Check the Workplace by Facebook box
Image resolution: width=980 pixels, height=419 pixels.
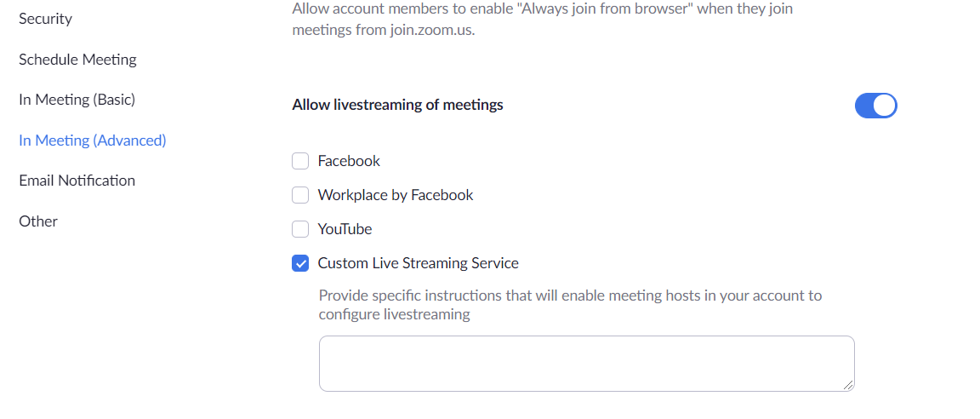[300, 195]
